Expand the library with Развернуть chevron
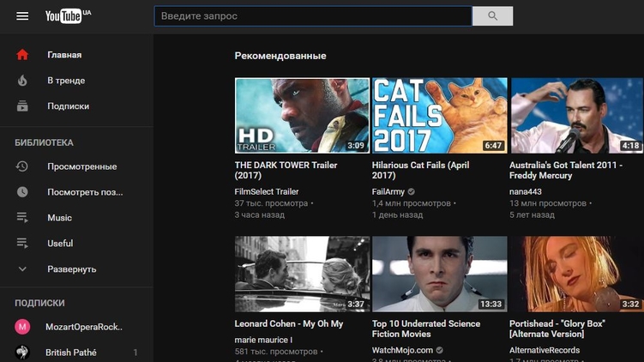The image size is (644, 362). click(22, 269)
